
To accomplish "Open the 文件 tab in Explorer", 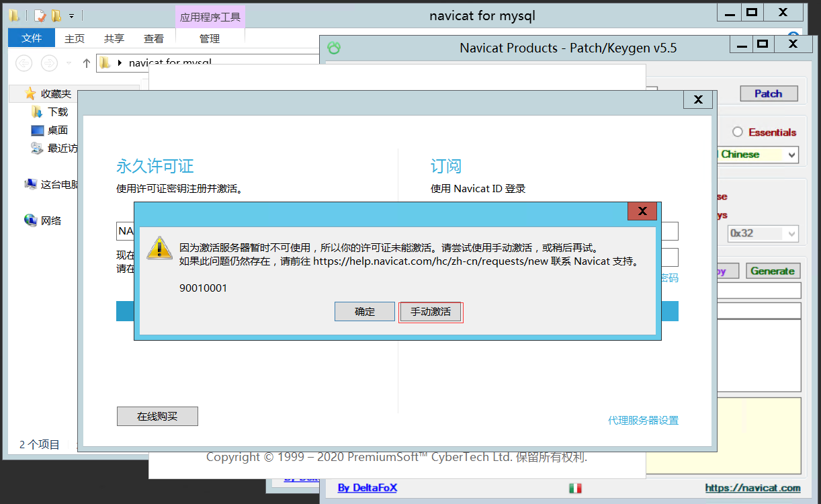I will pyautogui.click(x=32, y=38).
